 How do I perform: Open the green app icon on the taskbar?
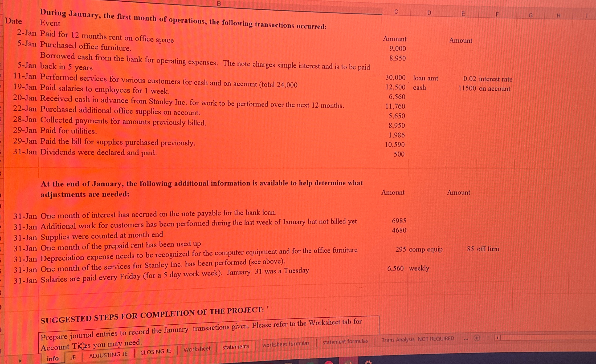point(310,363)
